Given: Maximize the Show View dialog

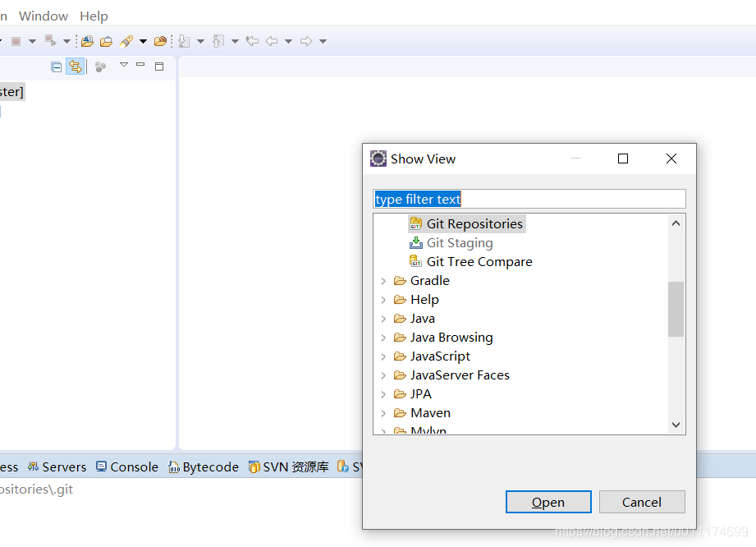Looking at the screenshot, I should pos(623,159).
